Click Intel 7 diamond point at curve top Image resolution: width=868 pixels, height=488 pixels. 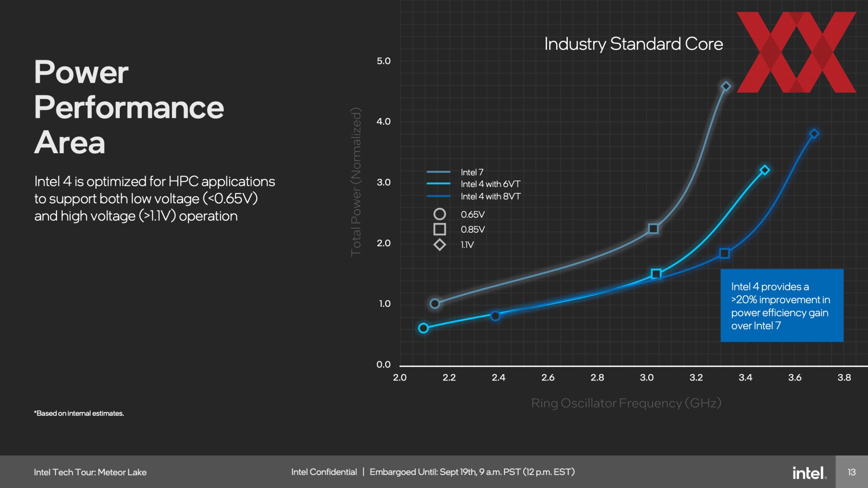(x=726, y=86)
